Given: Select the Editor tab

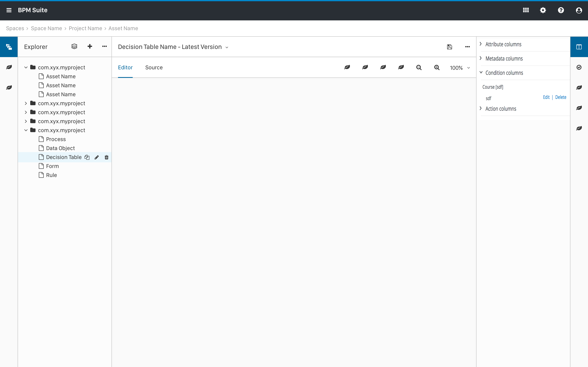Looking at the screenshot, I should (125, 67).
